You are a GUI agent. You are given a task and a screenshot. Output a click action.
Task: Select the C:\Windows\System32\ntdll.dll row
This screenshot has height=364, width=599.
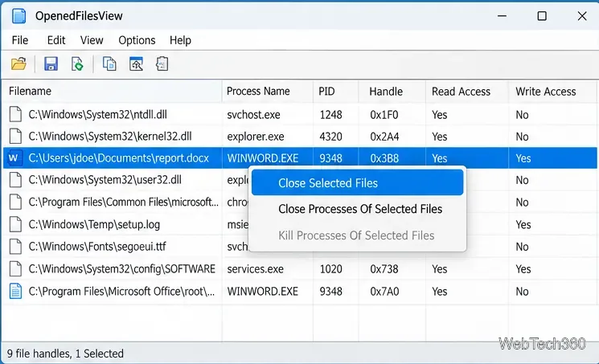tap(300, 115)
